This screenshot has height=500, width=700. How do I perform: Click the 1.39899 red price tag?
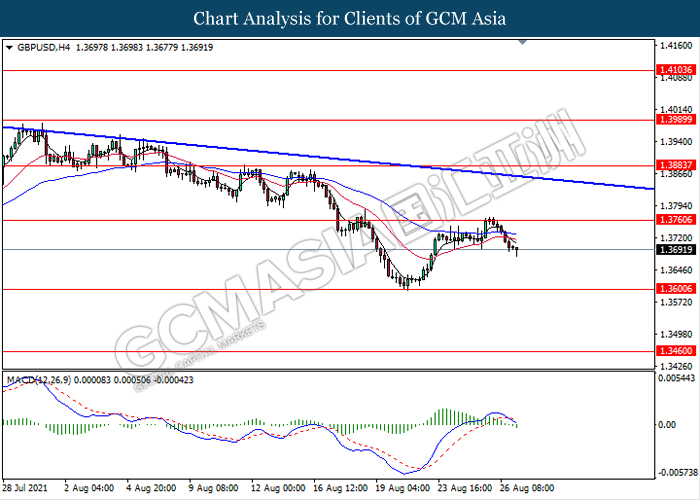(674, 119)
